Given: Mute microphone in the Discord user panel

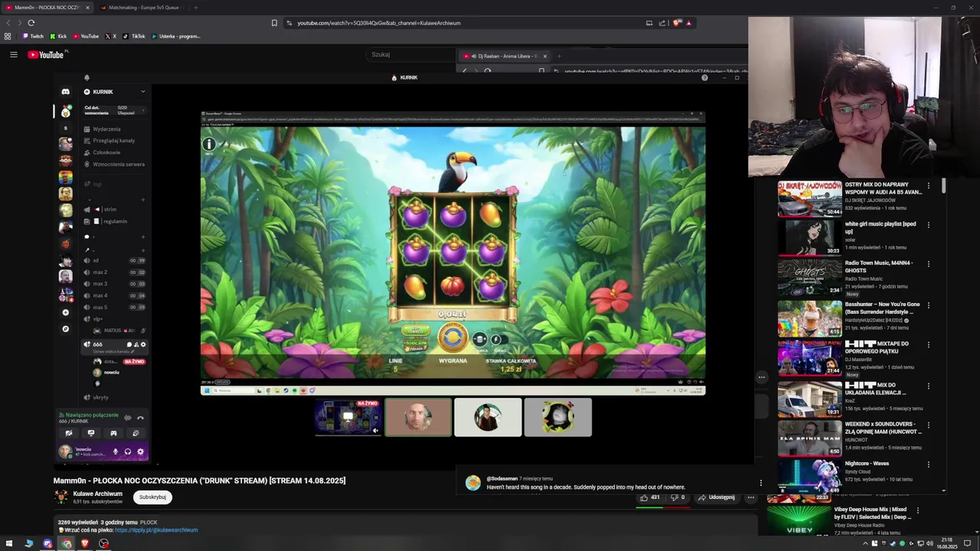Looking at the screenshot, I should [x=116, y=452].
